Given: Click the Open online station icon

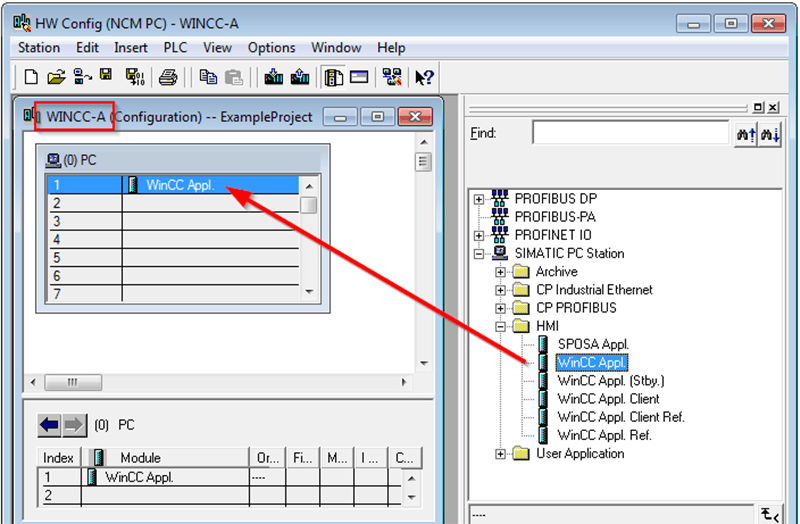Looking at the screenshot, I should click(83, 77).
